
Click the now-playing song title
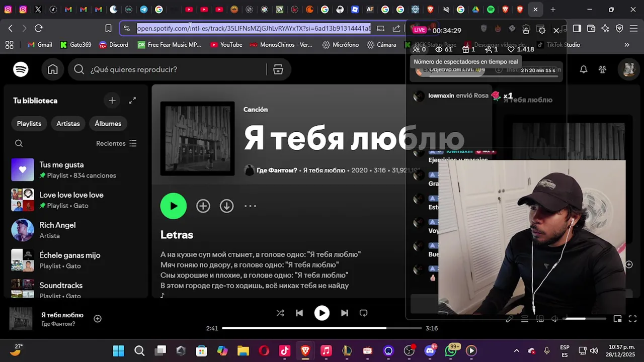[62, 315]
